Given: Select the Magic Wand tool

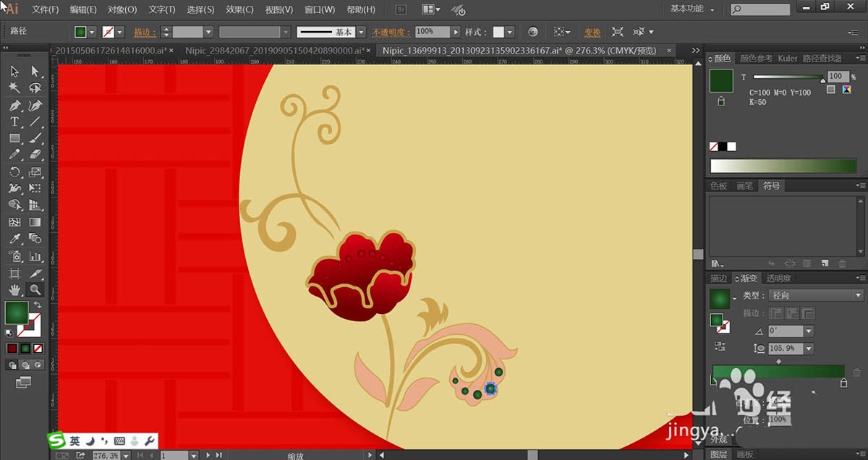Looking at the screenshot, I should tap(14, 88).
